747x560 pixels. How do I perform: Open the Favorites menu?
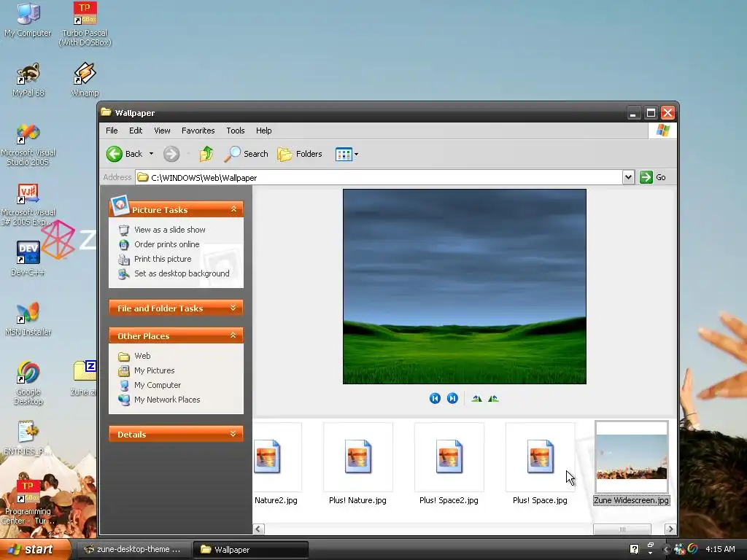point(198,131)
